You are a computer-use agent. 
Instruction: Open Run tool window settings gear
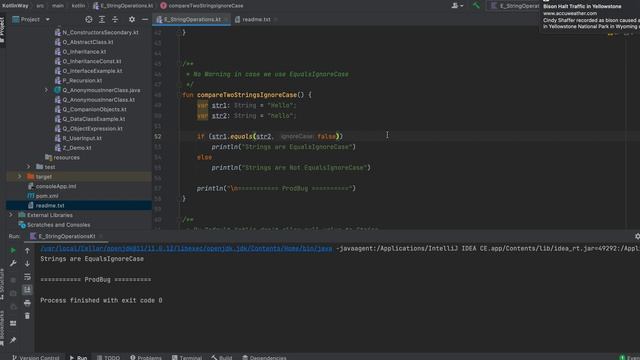637,236
